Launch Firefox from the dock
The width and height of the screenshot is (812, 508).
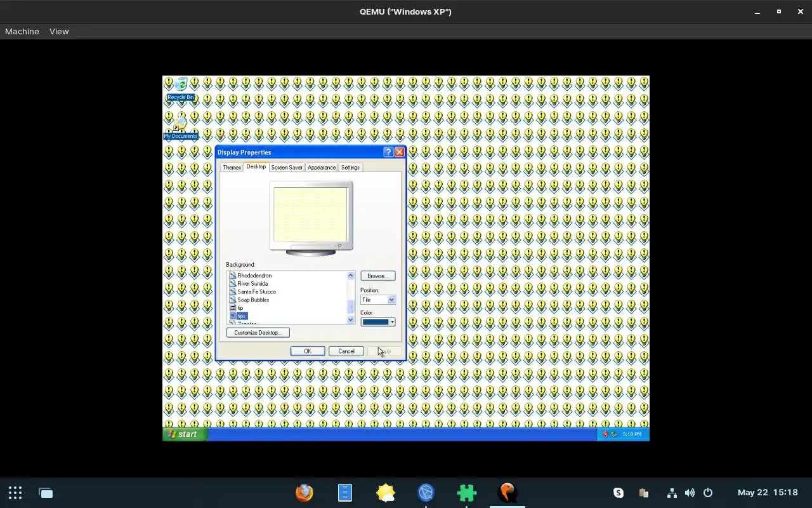(304, 492)
